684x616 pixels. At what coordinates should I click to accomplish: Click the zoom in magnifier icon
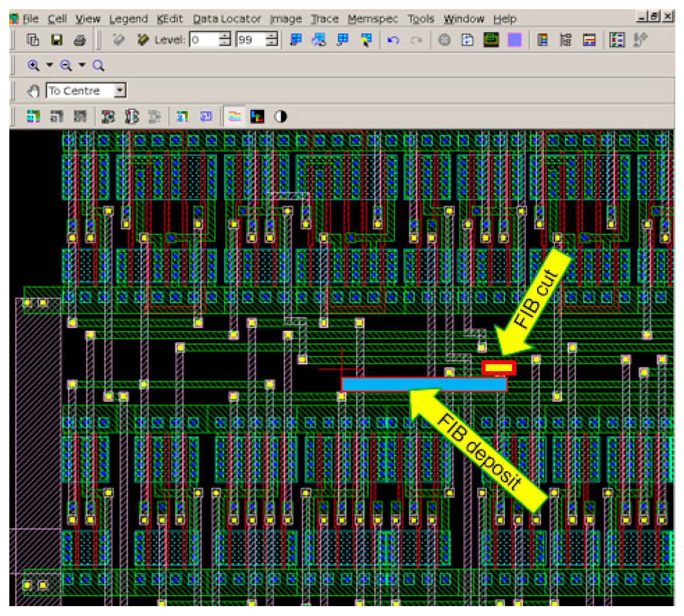[33, 66]
